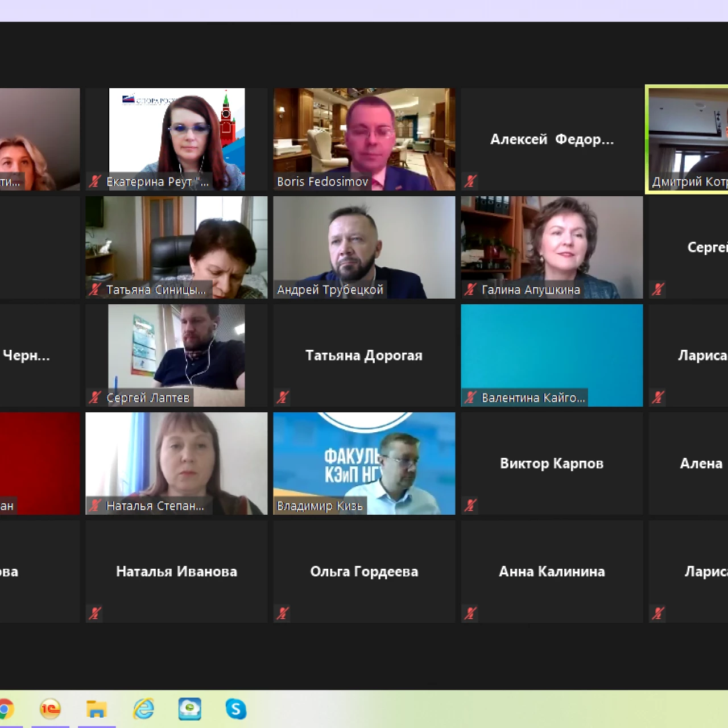The height and width of the screenshot is (728, 728).
Task: Click the Алена participant name
Action: tap(701, 464)
